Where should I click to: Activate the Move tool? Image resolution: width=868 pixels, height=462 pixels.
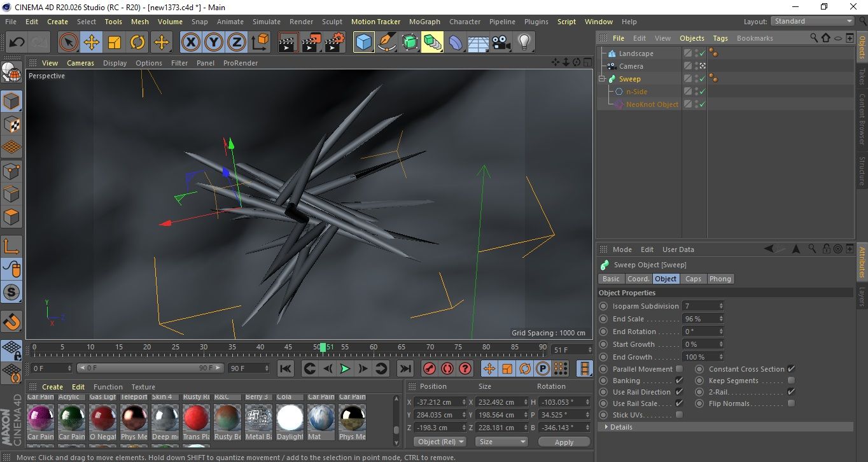pos(92,43)
